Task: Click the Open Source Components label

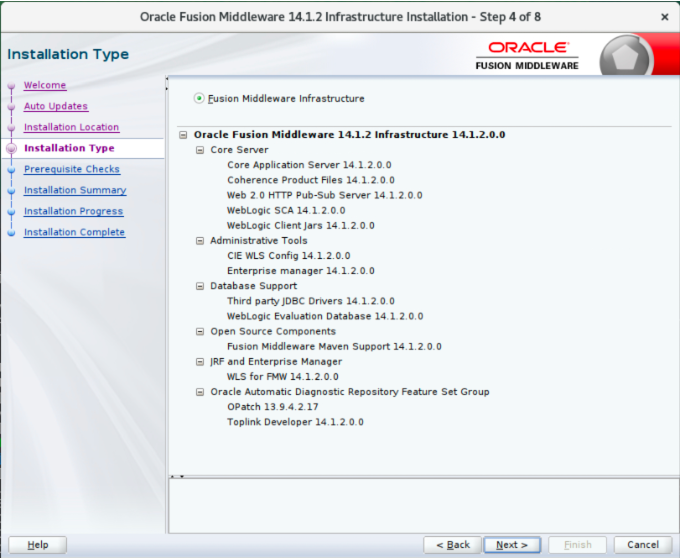Action: 273,332
